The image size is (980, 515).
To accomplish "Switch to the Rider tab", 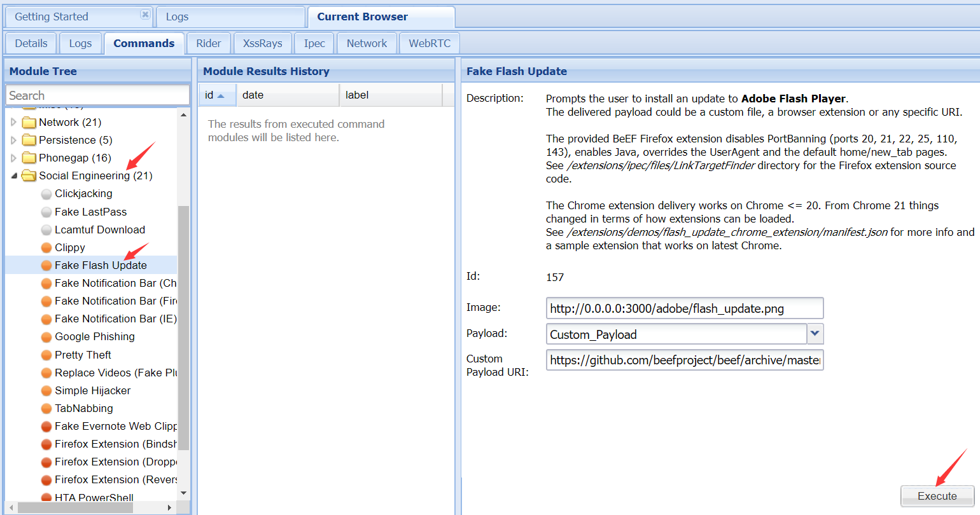I will pyautogui.click(x=209, y=43).
